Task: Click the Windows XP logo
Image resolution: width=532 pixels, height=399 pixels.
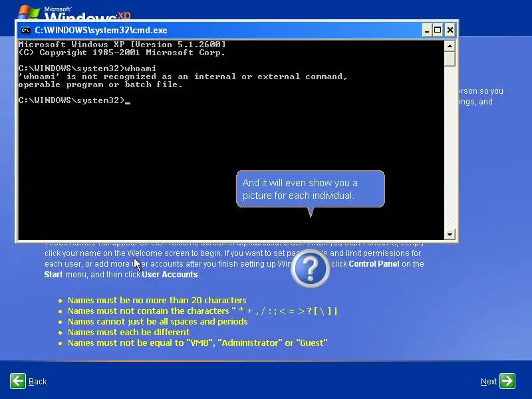Action: tap(74, 13)
